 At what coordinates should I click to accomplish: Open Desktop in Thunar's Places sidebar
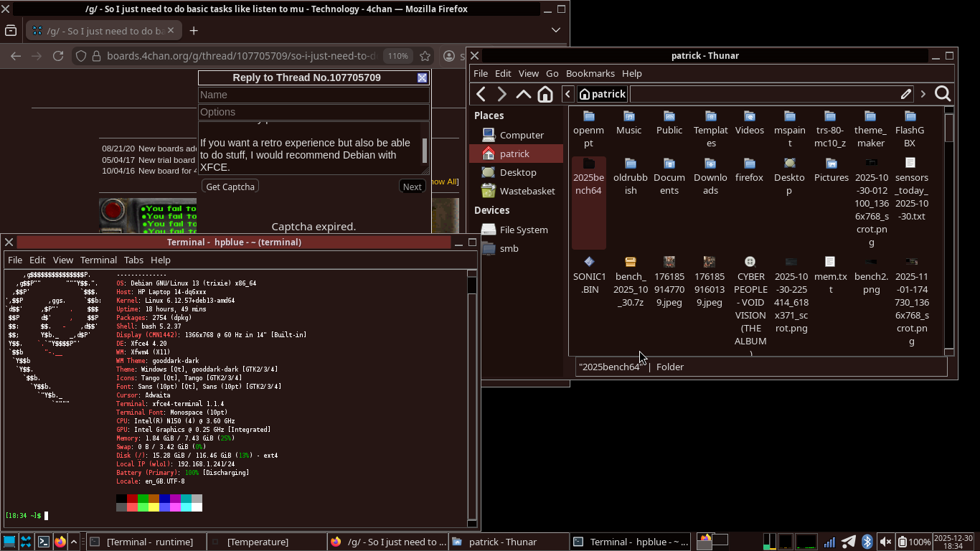point(516,172)
